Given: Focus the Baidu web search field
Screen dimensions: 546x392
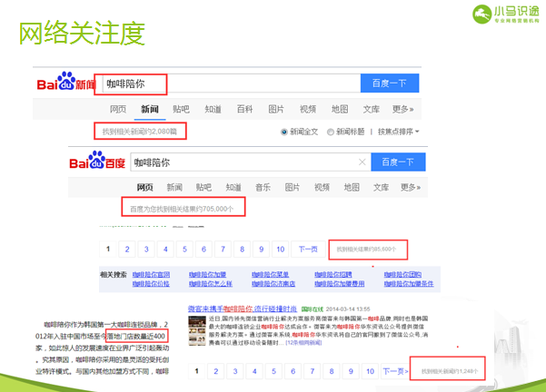Looking at the screenshot, I should 251,162.
